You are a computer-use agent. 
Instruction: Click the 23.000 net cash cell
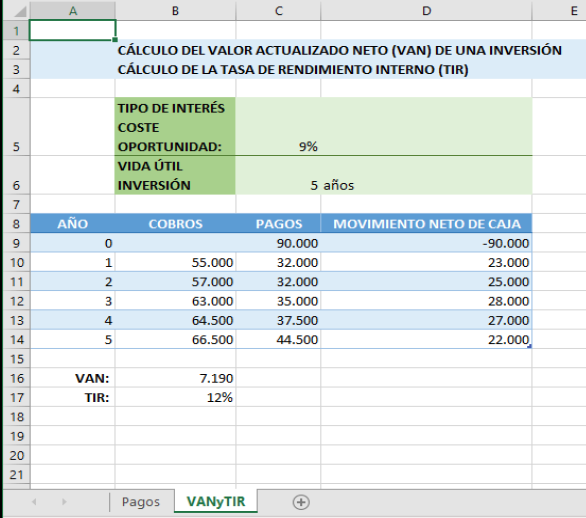click(x=426, y=262)
